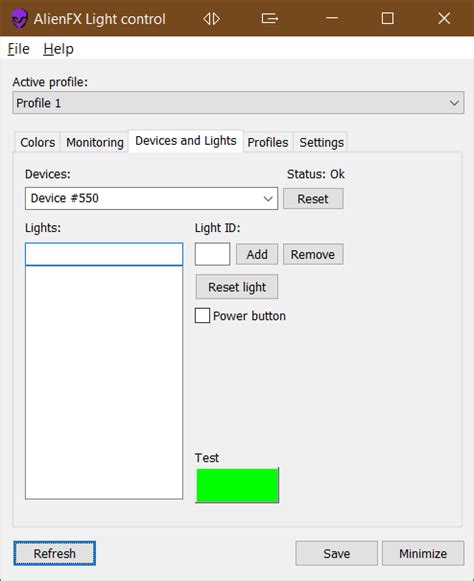The width and height of the screenshot is (474, 581).
Task: Open the Devices dropdown showing Device #550
Action: 151,198
